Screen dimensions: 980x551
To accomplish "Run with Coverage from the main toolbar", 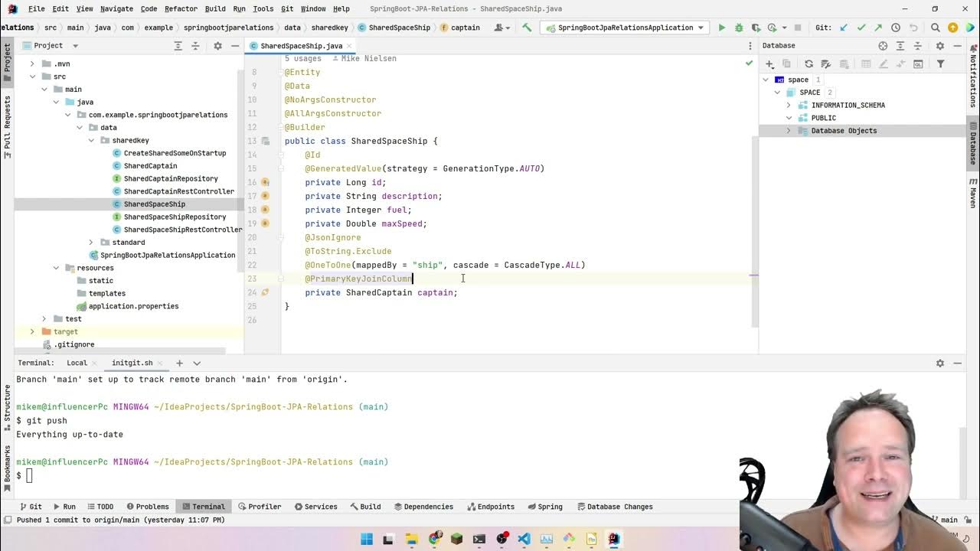I will (x=756, y=28).
